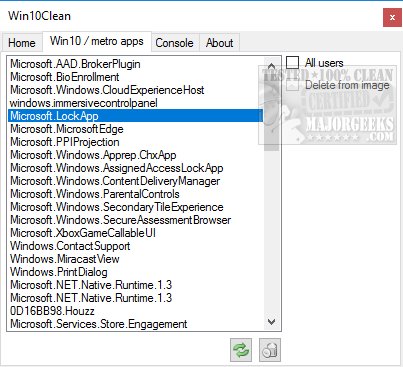
Task: Enable the All users checkbox
Action: pyautogui.click(x=292, y=62)
